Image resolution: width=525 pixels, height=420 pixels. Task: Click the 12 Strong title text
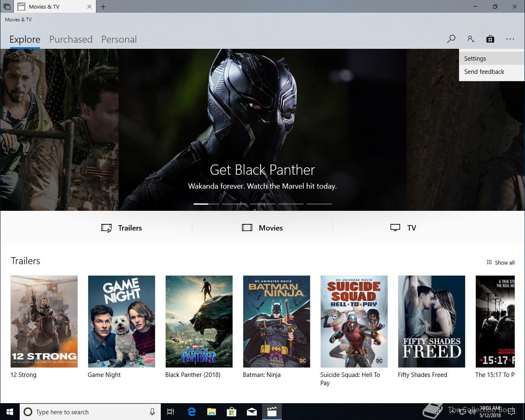[x=23, y=374]
